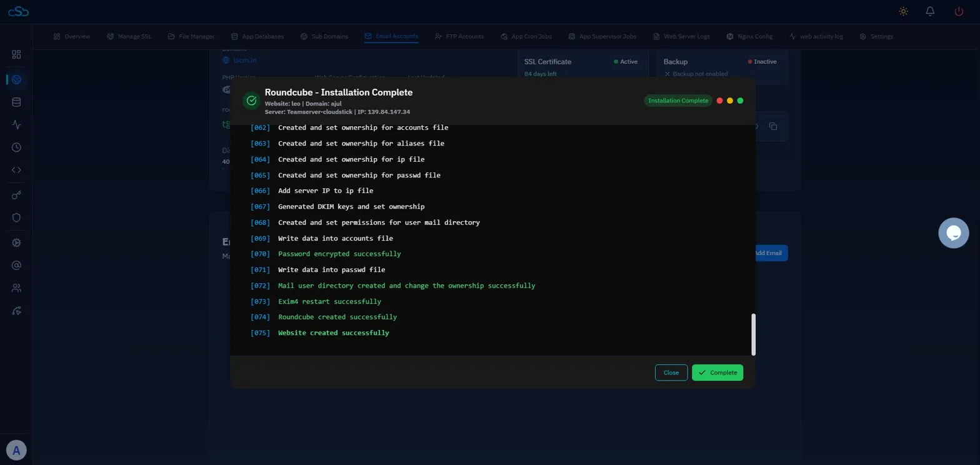980x465 pixels.
Task: Click the CloudStick logo in top-left
Action: coord(19,11)
